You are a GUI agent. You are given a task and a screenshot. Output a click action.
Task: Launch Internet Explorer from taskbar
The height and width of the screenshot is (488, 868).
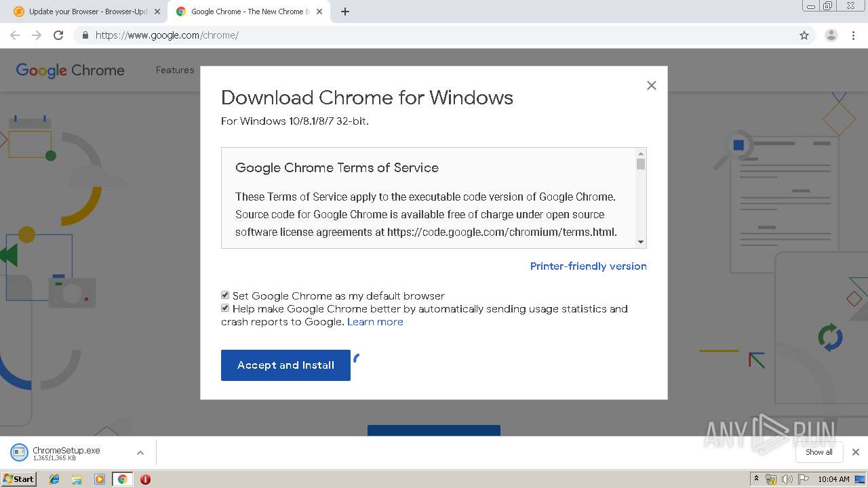pos(54,479)
